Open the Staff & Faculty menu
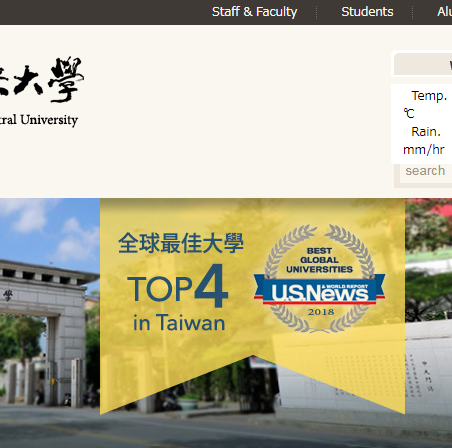Image resolution: width=452 pixels, height=448 pixels. (254, 12)
